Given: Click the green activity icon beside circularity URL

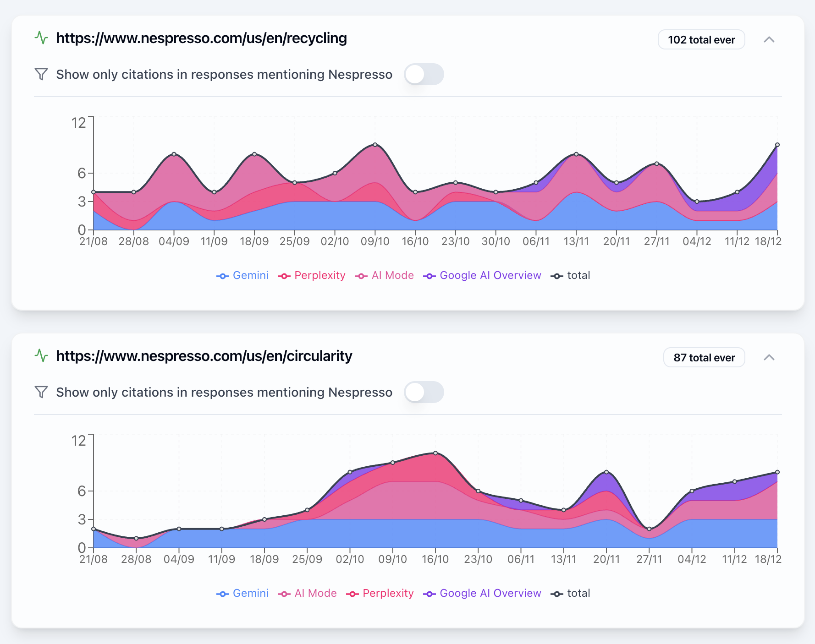Looking at the screenshot, I should click(x=42, y=356).
